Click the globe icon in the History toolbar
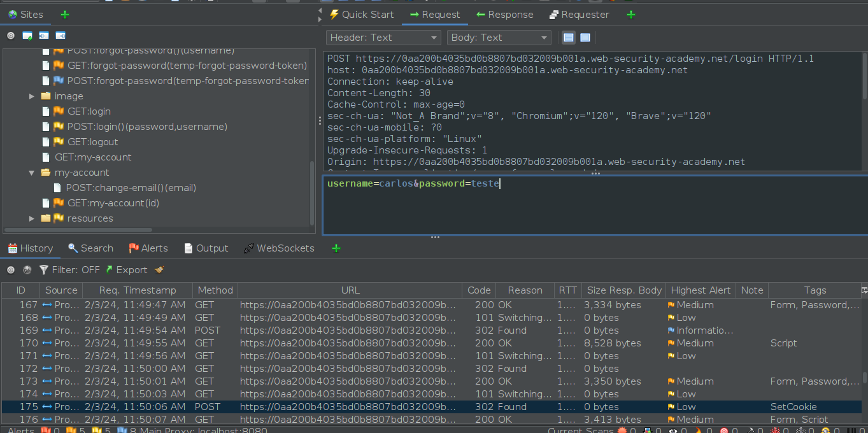 27,270
